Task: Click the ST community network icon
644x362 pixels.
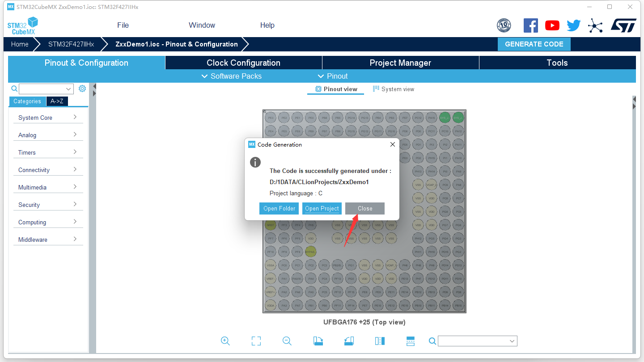Action: 595,25
